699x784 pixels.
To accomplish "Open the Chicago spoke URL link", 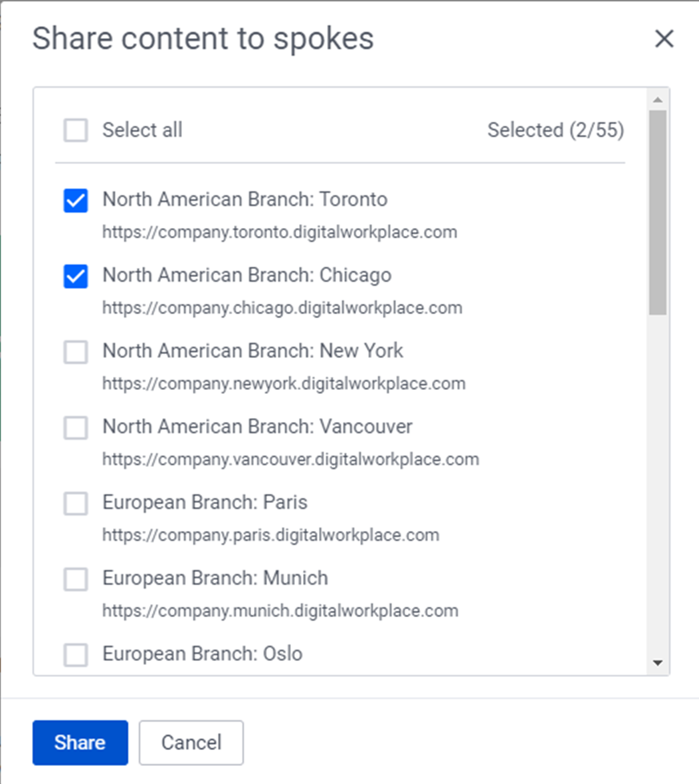I will [282, 308].
